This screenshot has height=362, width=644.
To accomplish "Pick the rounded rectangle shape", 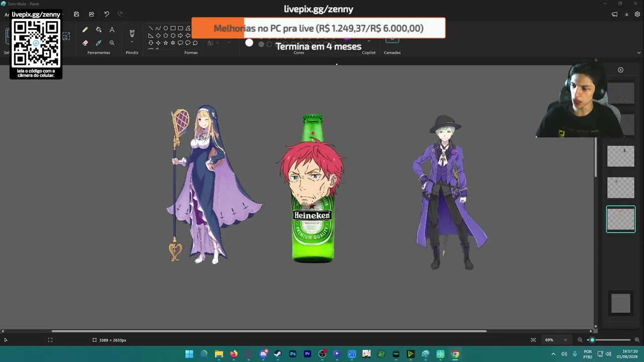I will click(x=181, y=28).
